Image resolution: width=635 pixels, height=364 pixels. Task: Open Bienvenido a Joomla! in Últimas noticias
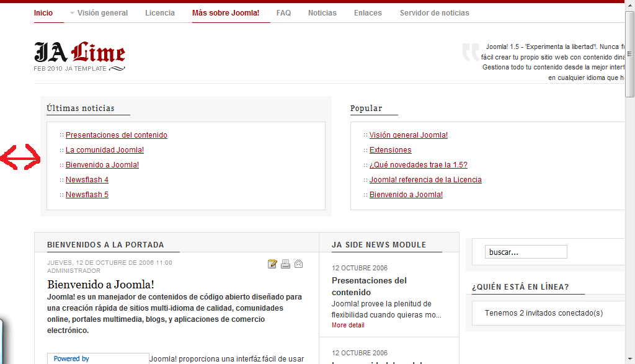pos(102,165)
